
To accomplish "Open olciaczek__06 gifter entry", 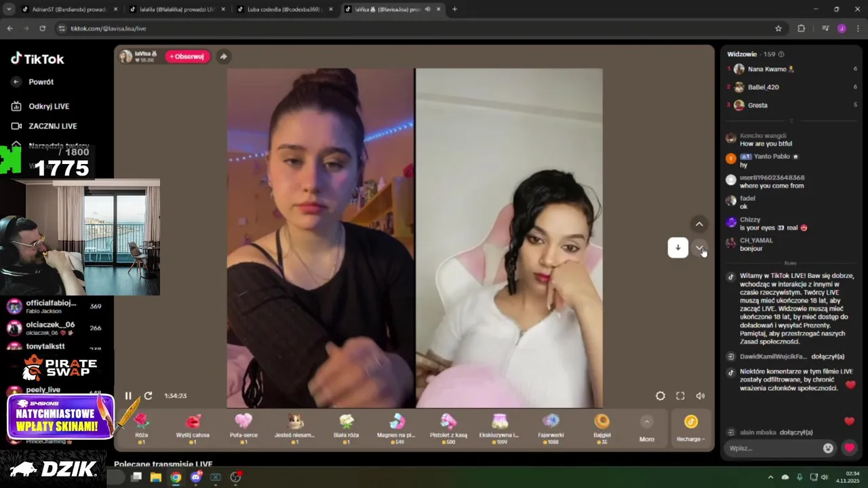I will [54, 328].
